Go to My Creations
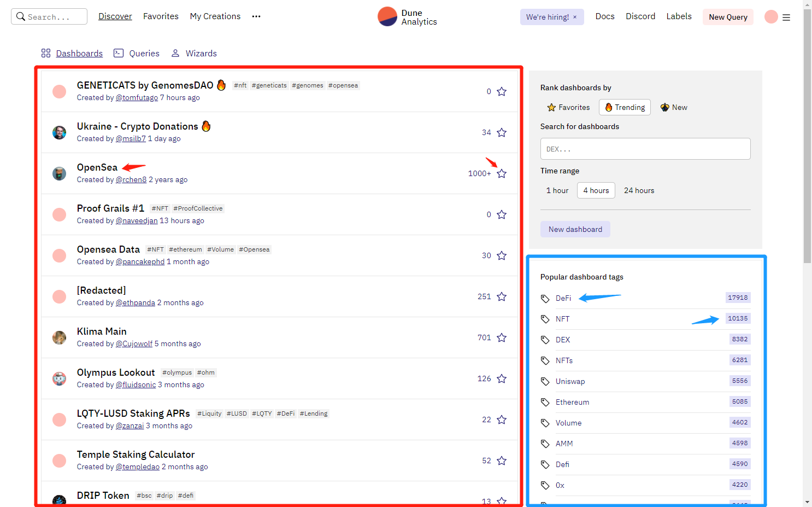Viewport: 812px width, 507px height. [215, 16]
